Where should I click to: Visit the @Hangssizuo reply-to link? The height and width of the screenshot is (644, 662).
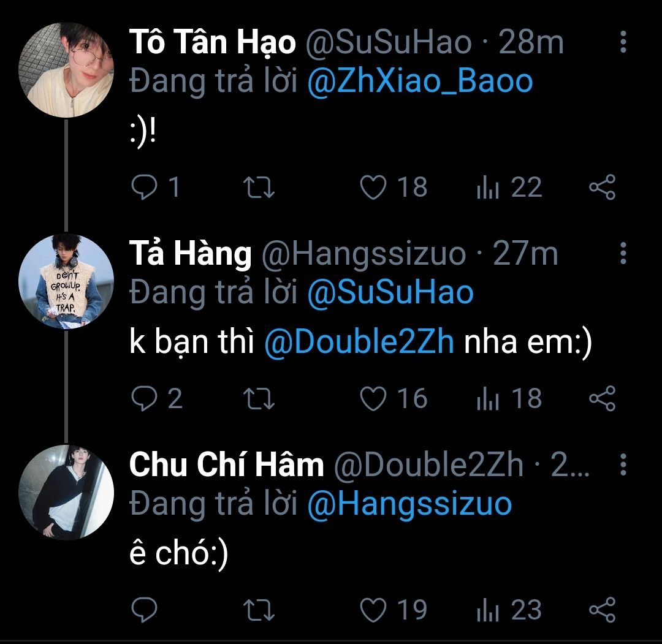pyautogui.click(x=408, y=504)
